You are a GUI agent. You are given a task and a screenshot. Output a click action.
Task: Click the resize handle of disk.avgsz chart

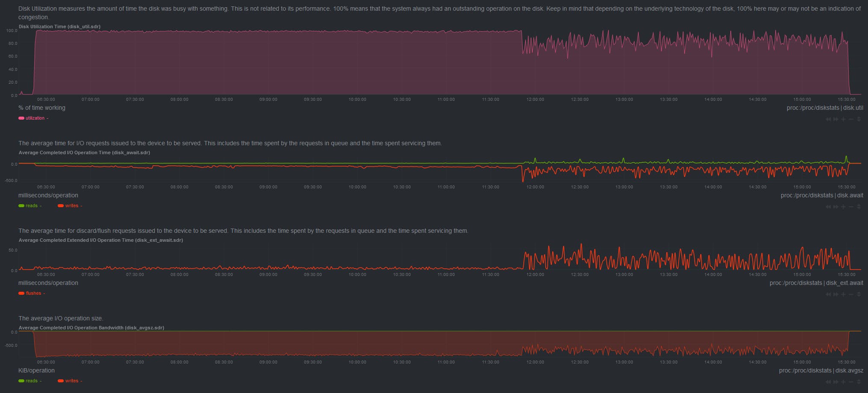859,382
